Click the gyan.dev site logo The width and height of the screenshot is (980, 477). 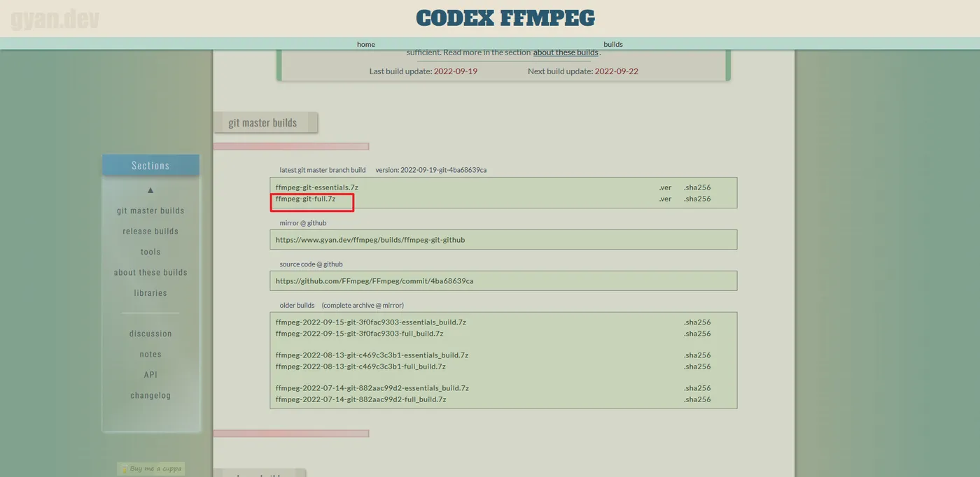tap(55, 19)
